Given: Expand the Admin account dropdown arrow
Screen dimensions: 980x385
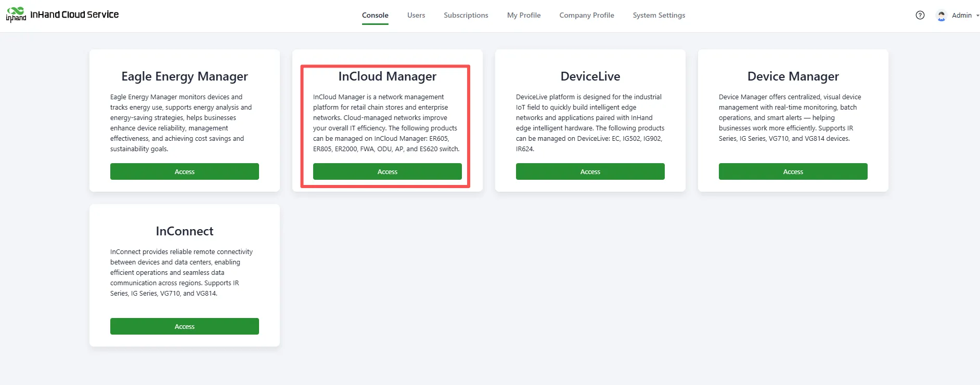Looking at the screenshot, I should [977, 16].
